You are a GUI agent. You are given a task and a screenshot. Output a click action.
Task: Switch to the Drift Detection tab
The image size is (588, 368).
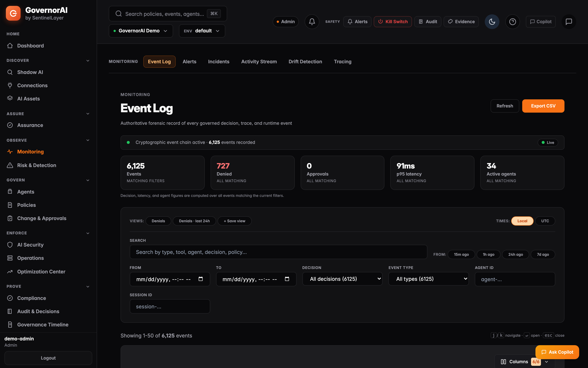[x=305, y=62]
